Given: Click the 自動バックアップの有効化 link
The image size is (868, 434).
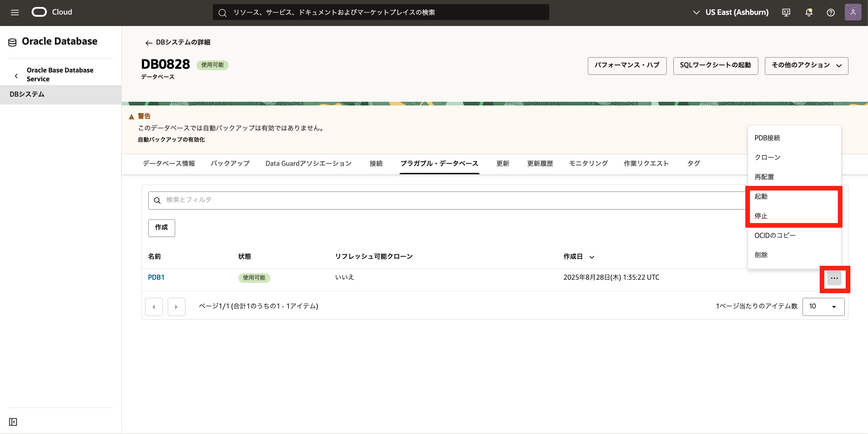Looking at the screenshot, I should pyautogui.click(x=171, y=140).
